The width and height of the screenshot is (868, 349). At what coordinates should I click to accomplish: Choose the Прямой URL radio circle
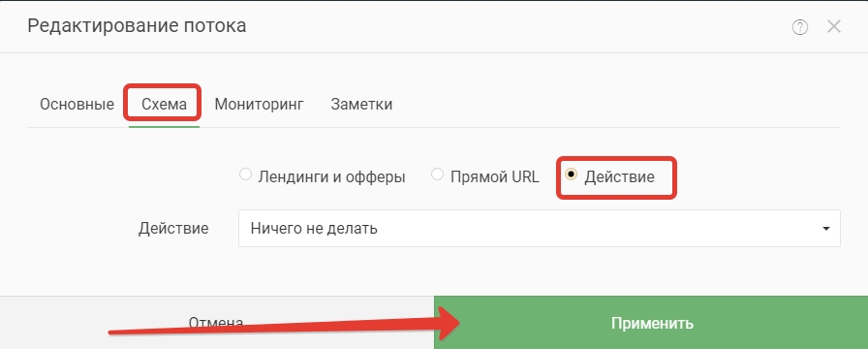tap(437, 175)
